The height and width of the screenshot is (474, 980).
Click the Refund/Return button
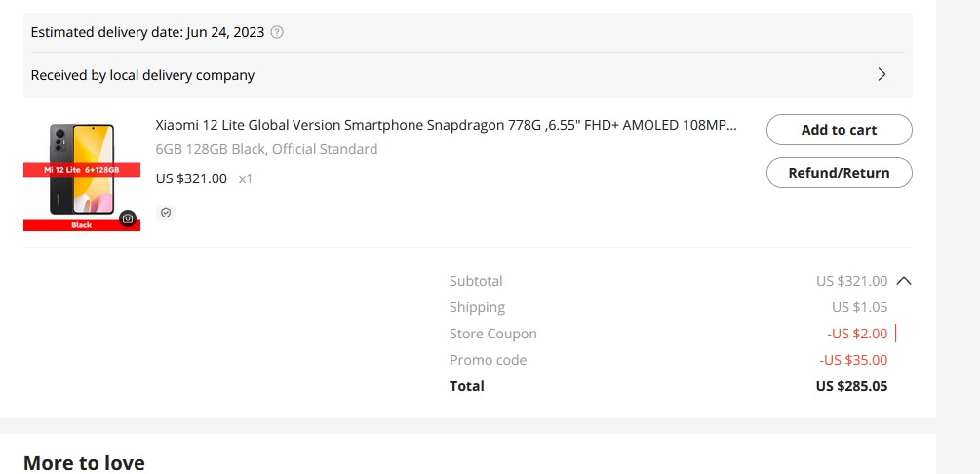click(x=840, y=173)
